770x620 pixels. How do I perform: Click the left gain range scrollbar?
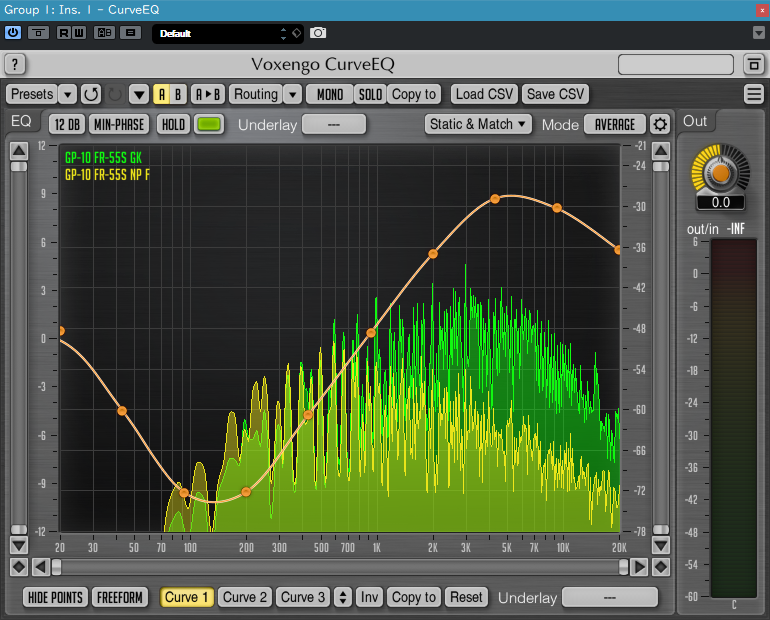(19, 348)
